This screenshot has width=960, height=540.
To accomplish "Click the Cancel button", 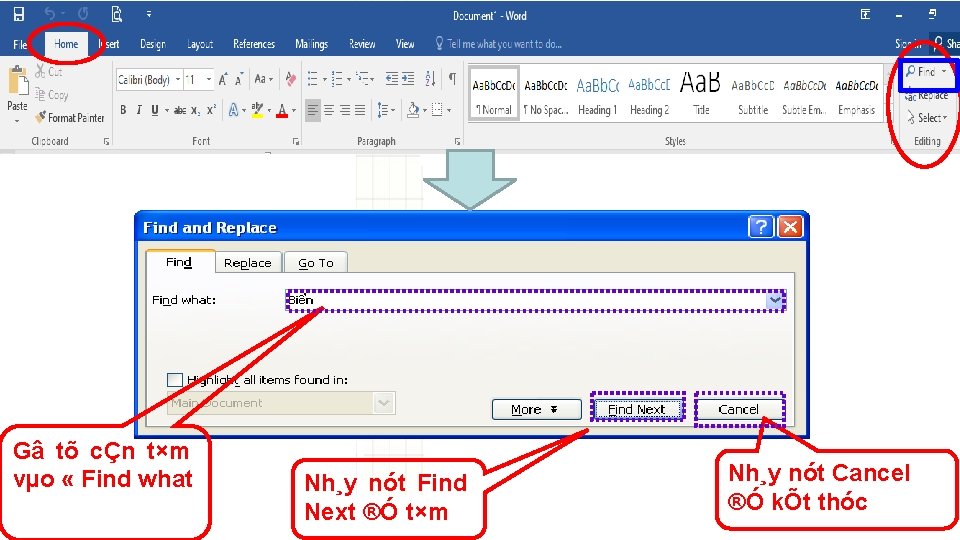I will [x=738, y=409].
